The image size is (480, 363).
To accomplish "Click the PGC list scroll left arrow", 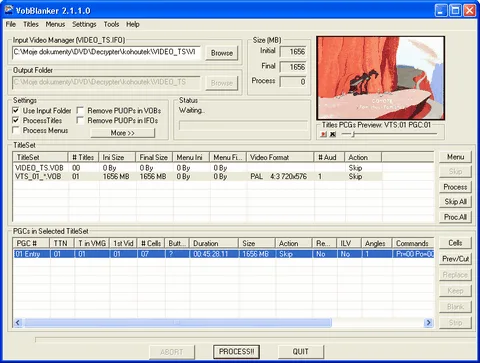I will [x=18, y=322].
